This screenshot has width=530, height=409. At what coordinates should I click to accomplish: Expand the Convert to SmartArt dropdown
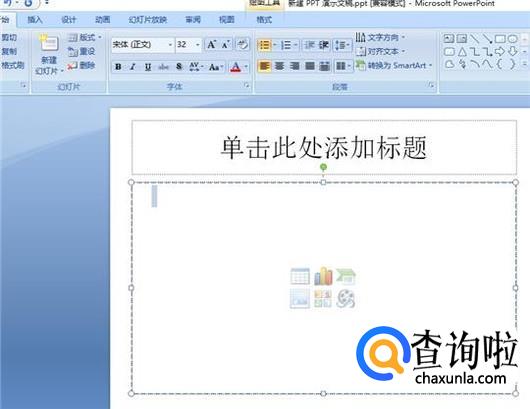coord(430,65)
